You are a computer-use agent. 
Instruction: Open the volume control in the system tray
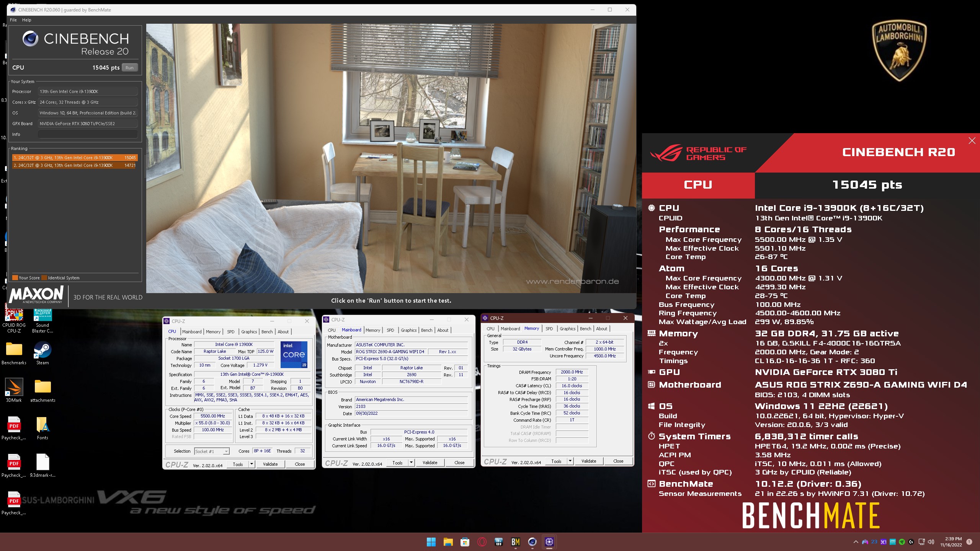coord(931,542)
